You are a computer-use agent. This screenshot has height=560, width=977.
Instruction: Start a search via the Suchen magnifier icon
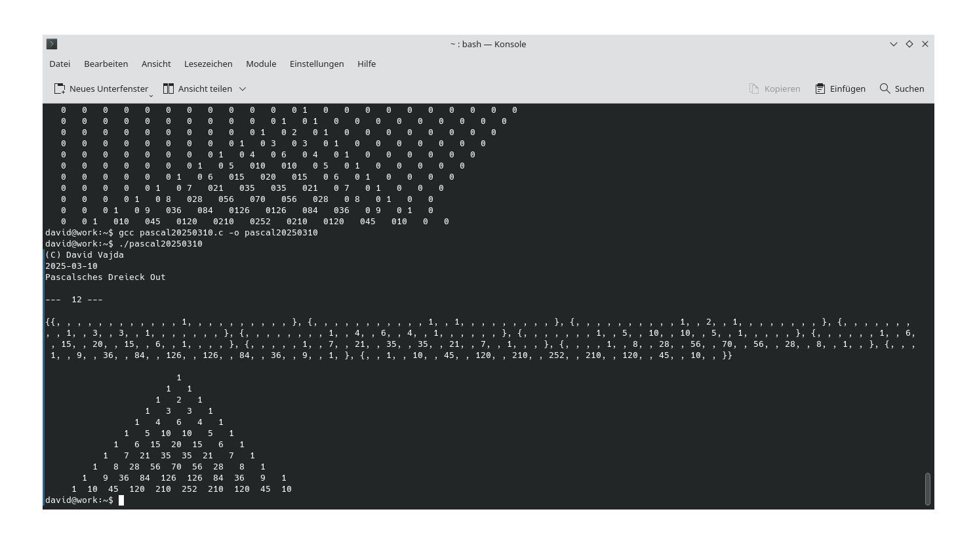(885, 89)
